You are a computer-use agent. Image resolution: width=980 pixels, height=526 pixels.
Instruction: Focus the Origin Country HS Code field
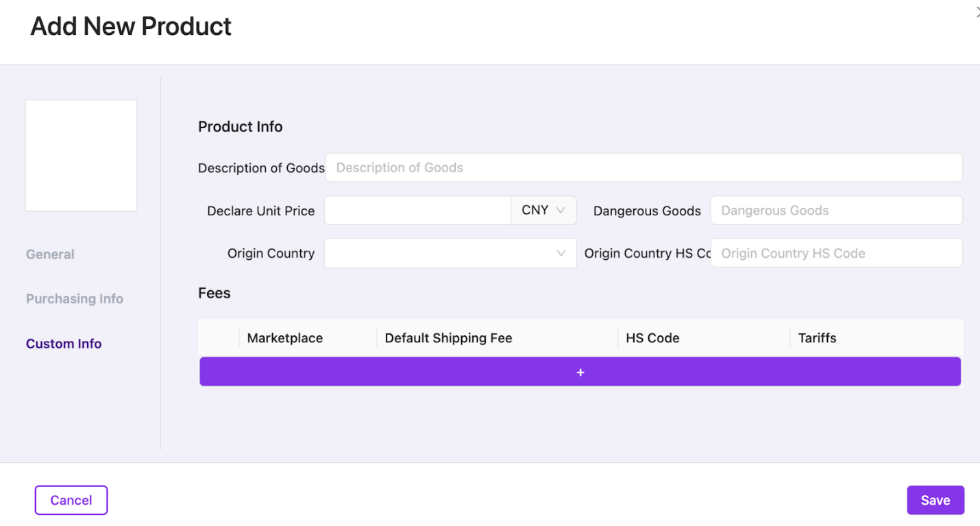(x=836, y=253)
